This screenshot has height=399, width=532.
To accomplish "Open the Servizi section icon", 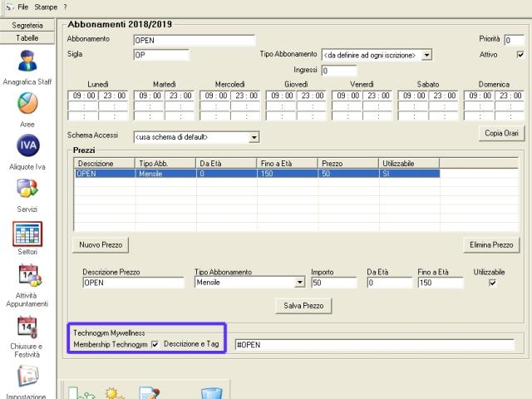I will coord(27,190).
